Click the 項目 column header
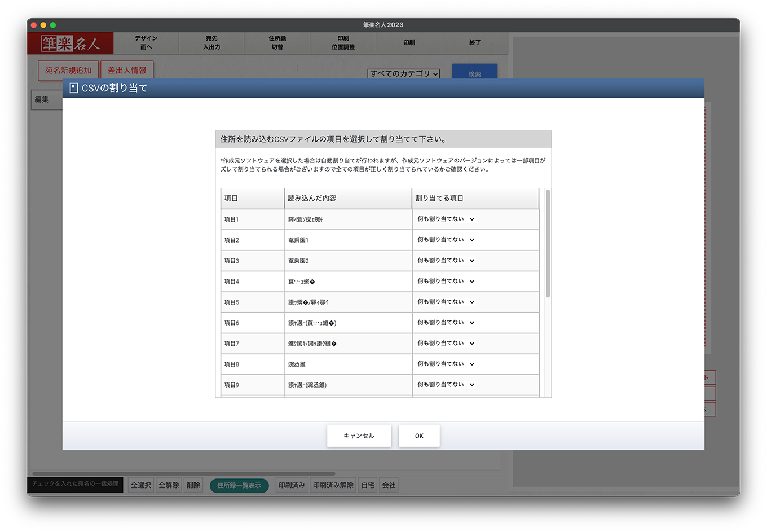Viewport: 767px width, 532px height. pos(253,199)
